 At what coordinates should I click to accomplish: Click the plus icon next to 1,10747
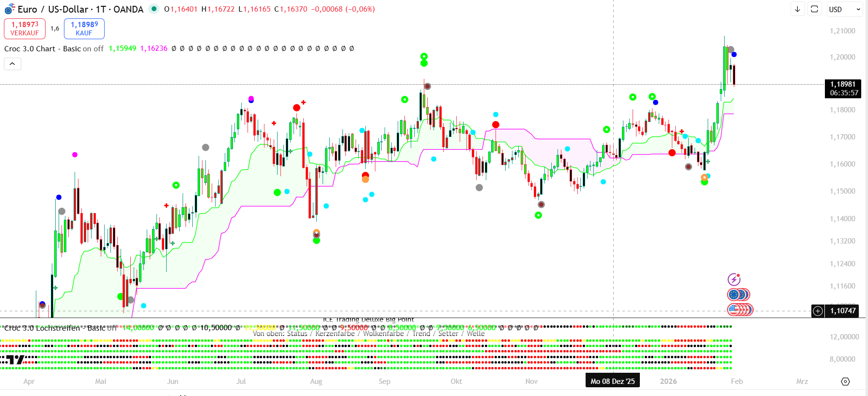(x=818, y=311)
